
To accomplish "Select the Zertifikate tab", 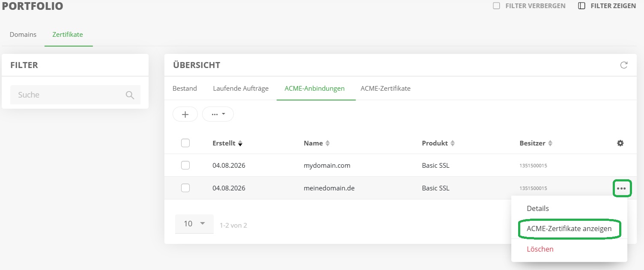I will [68, 34].
